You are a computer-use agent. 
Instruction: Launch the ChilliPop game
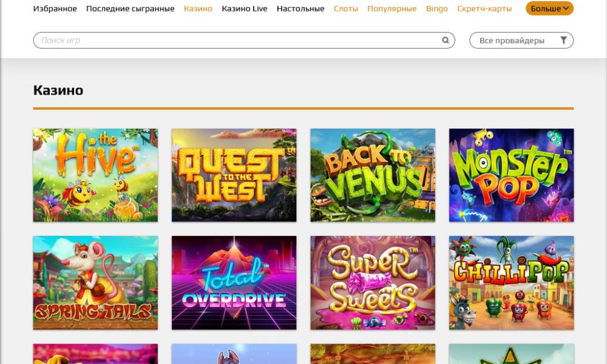click(511, 283)
